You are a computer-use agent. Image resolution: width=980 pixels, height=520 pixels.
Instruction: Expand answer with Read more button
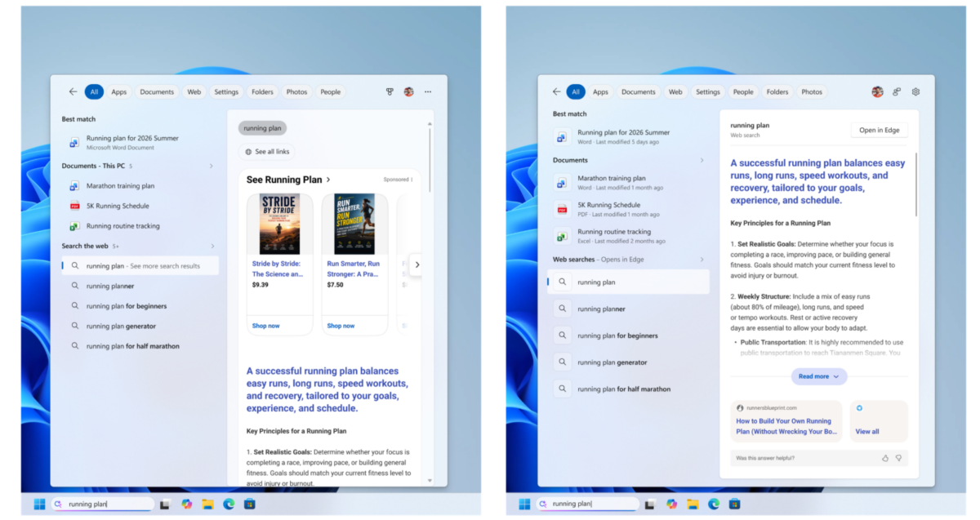click(x=819, y=376)
